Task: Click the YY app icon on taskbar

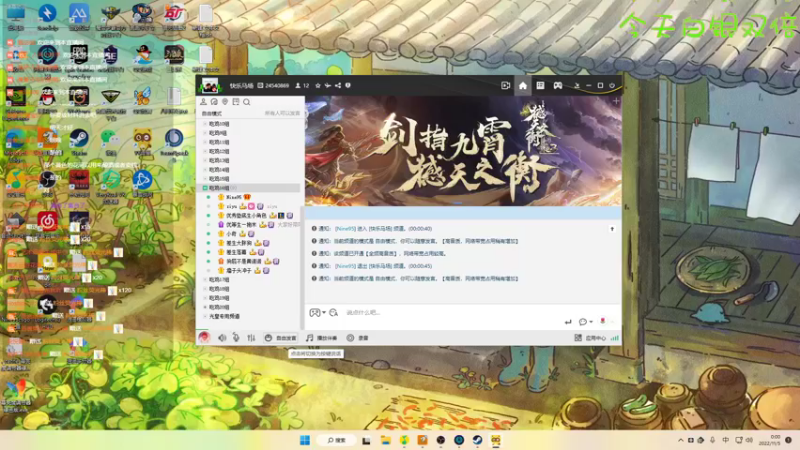Action: pyautogui.click(x=495, y=440)
